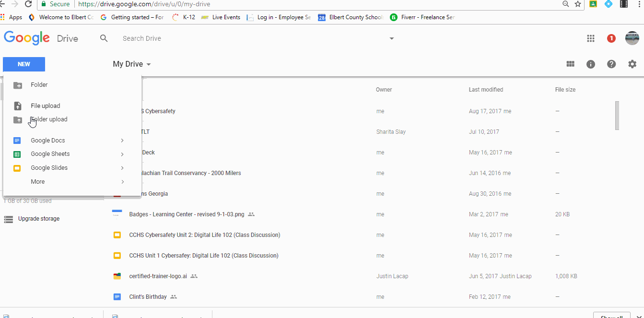Click the Upgrade storage icon

coord(9,219)
